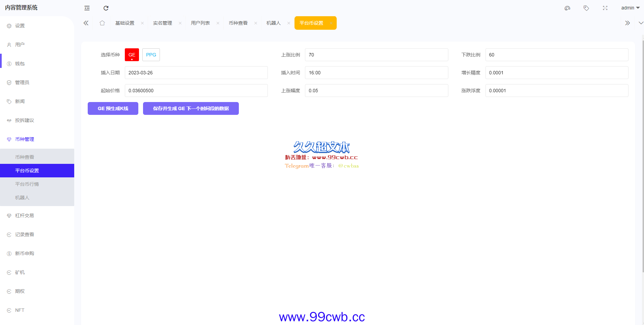
Task: Close the 用户列表 tab
Action: [218, 23]
